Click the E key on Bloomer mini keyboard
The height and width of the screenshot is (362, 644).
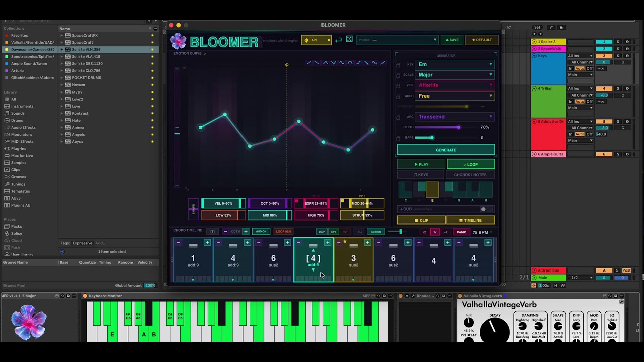coord(432,190)
